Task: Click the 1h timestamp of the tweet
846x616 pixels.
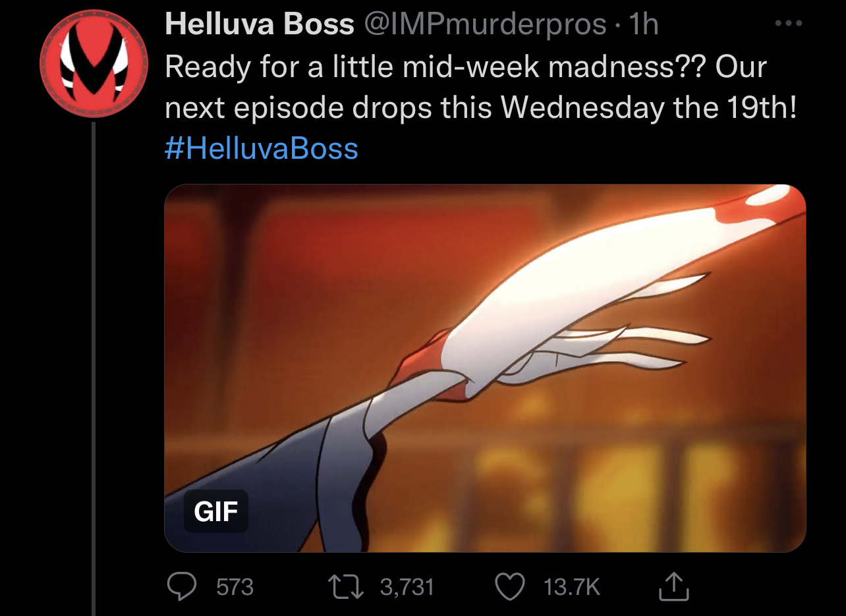Action: 644,26
